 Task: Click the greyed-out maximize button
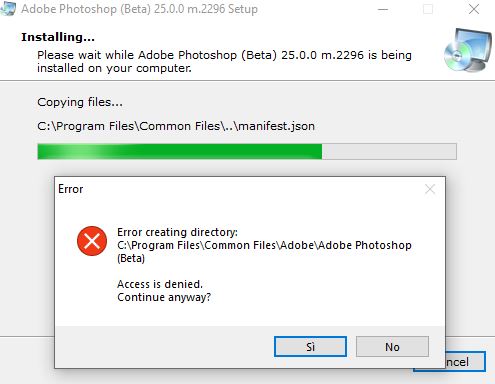click(428, 9)
